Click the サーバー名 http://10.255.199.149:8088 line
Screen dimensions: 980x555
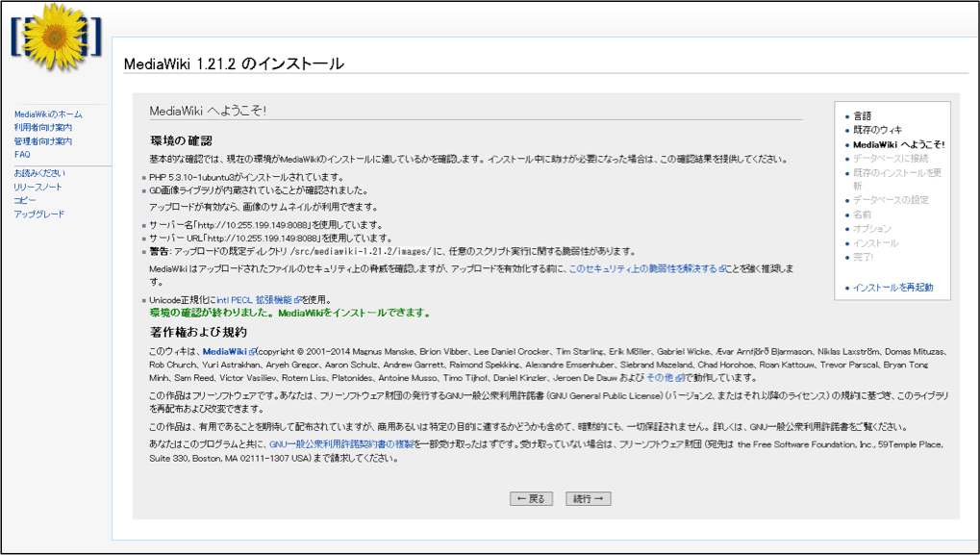point(265,225)
